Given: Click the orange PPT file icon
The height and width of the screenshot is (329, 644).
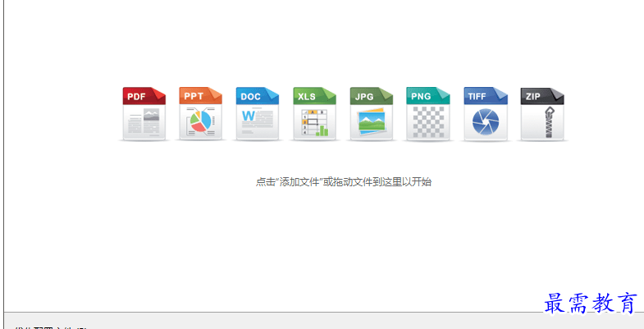Looking at the screenshot, I should point(201,113).
